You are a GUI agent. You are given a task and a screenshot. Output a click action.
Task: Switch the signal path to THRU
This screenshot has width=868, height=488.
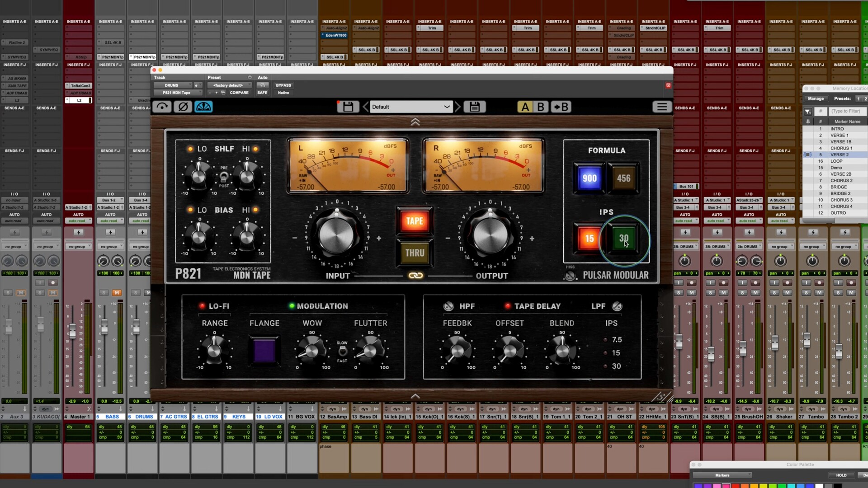pyautogui.click(x=415, y=253)
